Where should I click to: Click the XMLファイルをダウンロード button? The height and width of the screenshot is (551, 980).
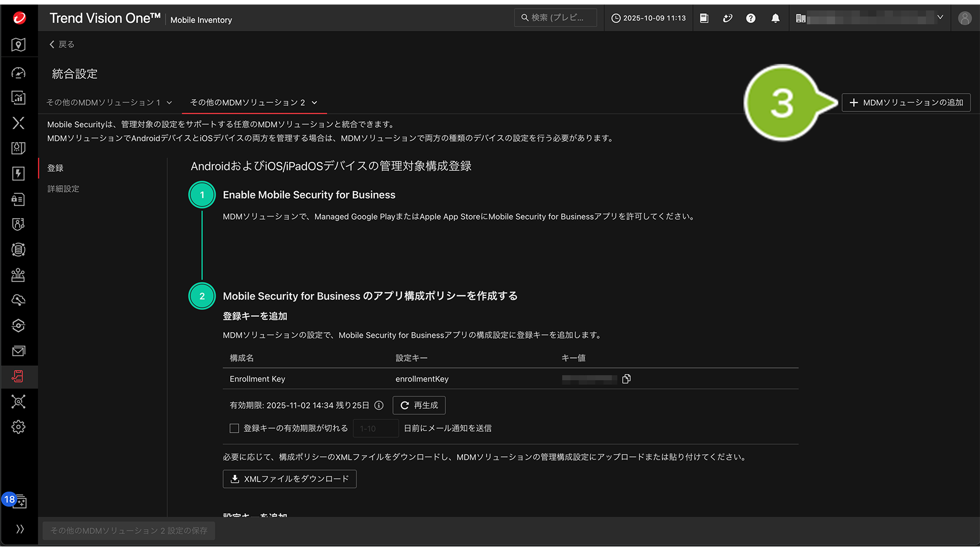(x=289, y=479)
